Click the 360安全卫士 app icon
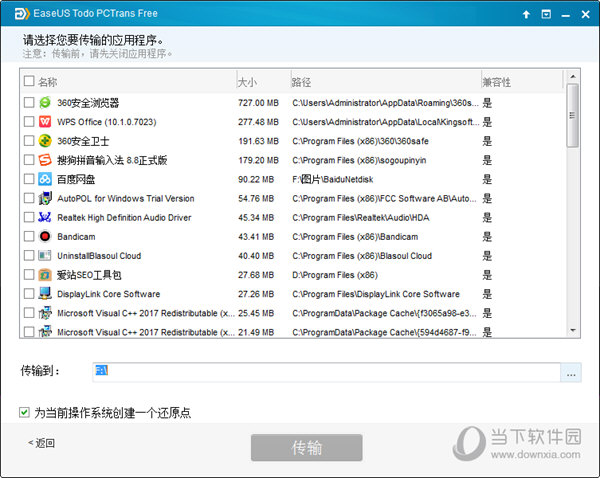Image resolution: width=600 pixels, height=478 pixels. pos(45,141)
